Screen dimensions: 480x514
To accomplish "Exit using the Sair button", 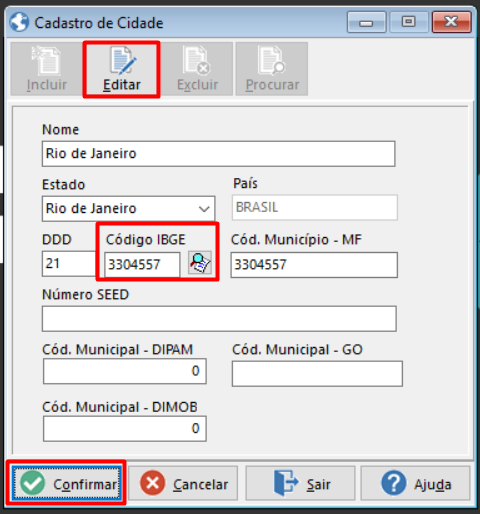I will pos(300,483).
